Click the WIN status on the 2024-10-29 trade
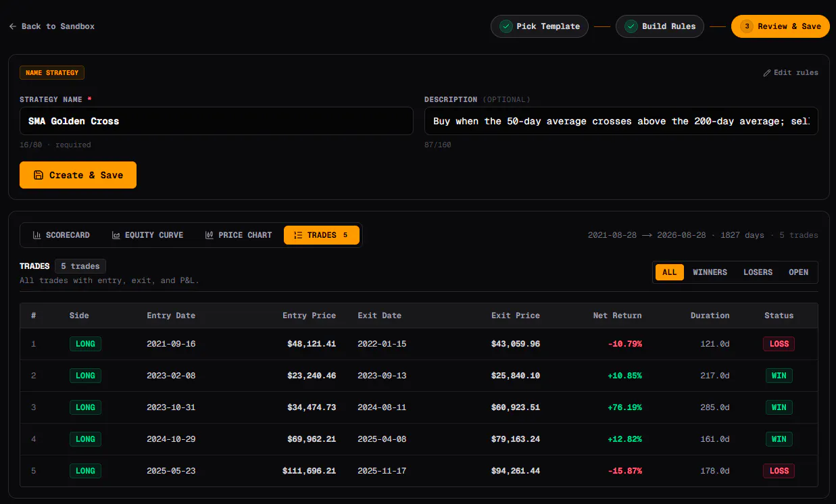 point(779,439)
